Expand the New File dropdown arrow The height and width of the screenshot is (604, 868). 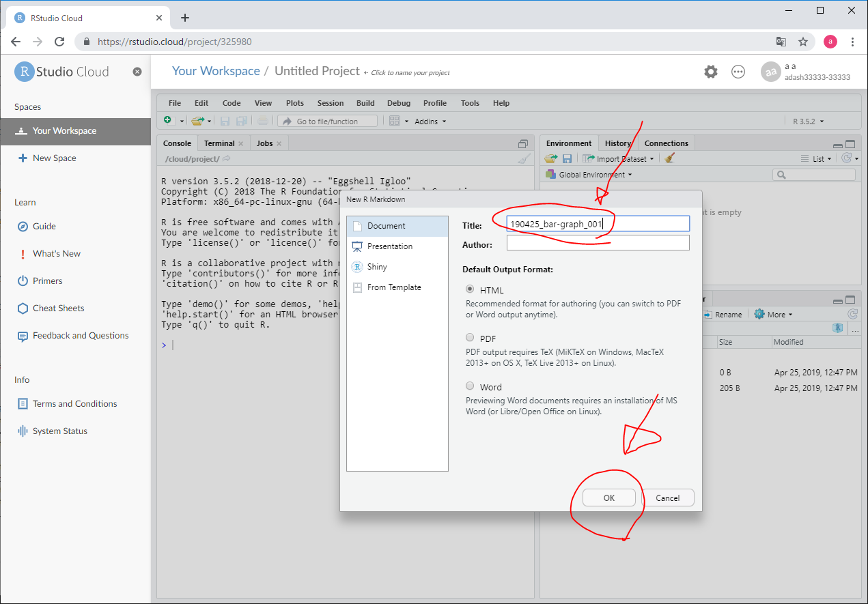[182, 121]
